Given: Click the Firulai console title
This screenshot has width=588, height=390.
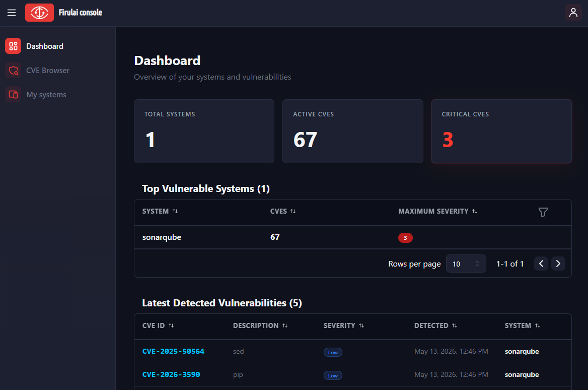Looking at the screenshot, I should click(80, 13).
